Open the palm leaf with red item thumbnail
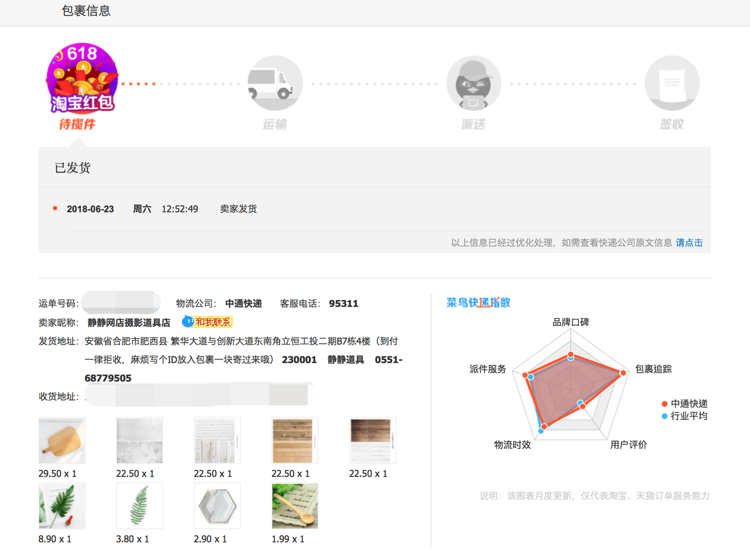The width and height of the screenshot is (750, 560). click(x=62, y=506)
